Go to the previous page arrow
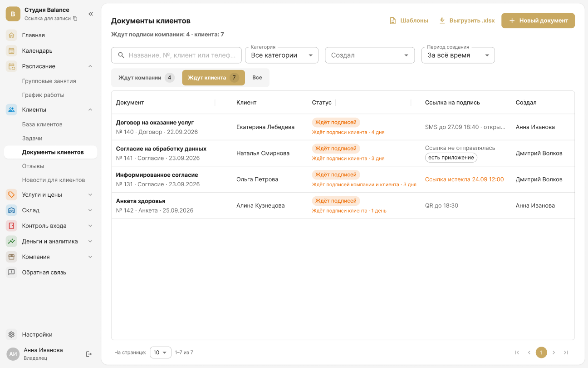Screen dimensions: 588x368 tap(529, 353)
